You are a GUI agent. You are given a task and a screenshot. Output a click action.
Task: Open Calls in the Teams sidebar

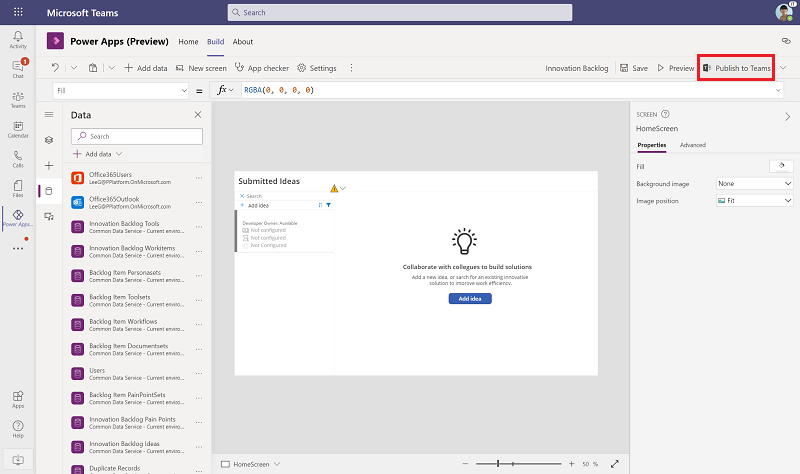pyautogui.click(x=18, y=159)
